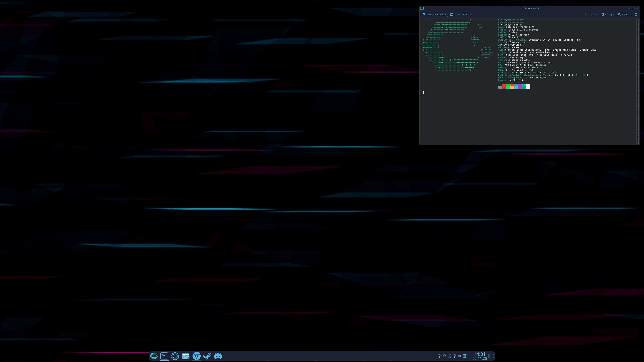Open Discord from the taskbar

pos(218,356)
